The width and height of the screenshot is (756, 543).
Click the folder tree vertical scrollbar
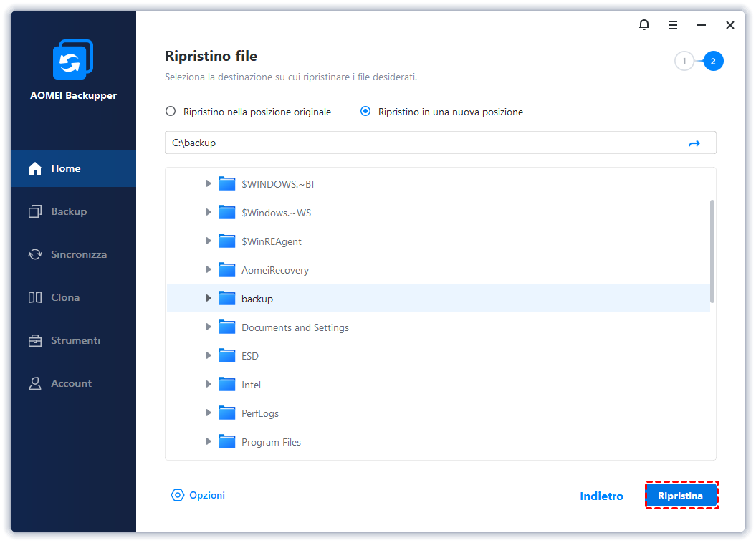(x=712, y=251)
